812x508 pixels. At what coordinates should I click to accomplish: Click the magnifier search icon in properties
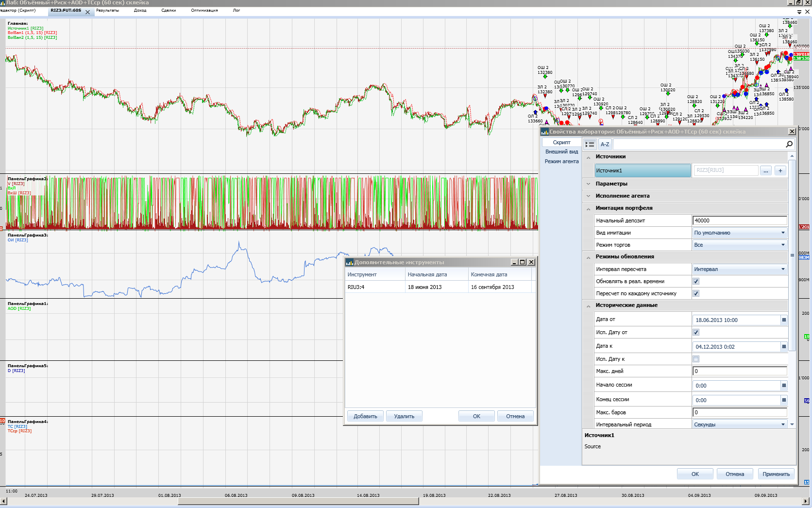tap(789, 144)
